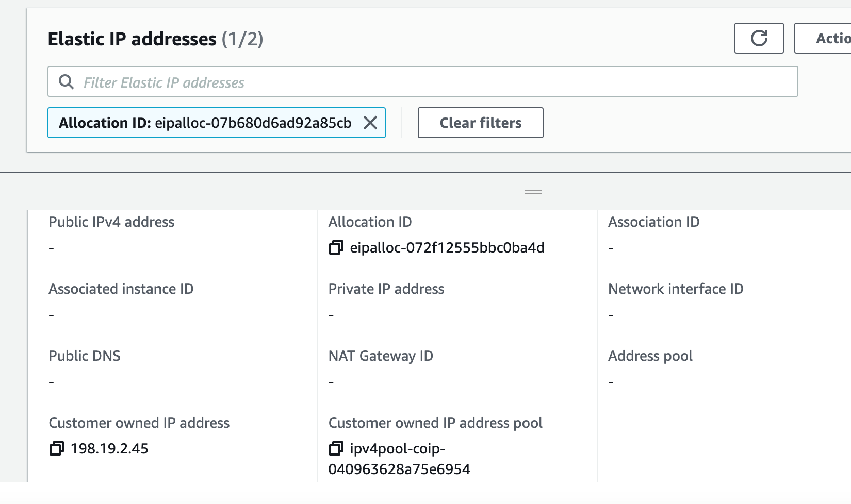Copy customer owned IP 198.19.2.45
Viewport: 851px width, 504px height.
point(58,449)
